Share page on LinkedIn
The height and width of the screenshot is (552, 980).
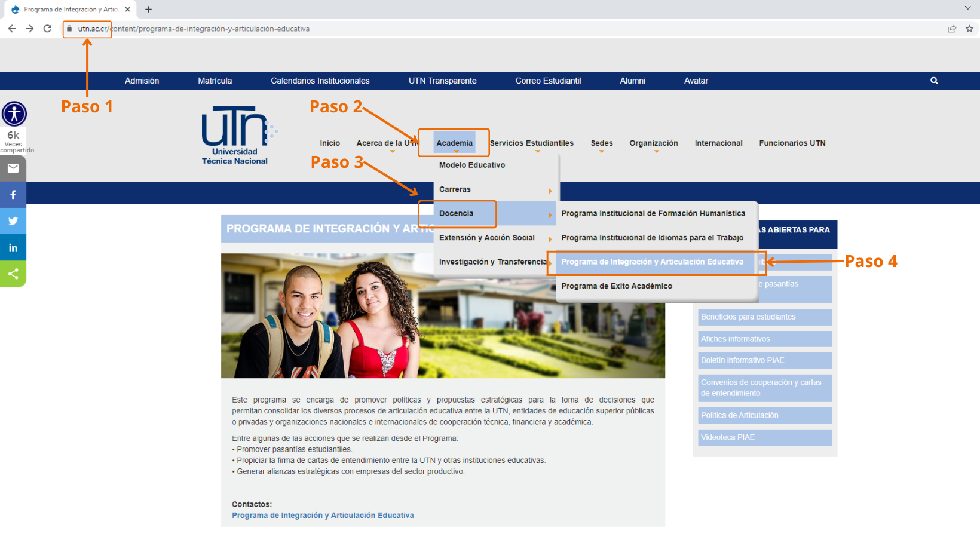[x=13, y=247]
